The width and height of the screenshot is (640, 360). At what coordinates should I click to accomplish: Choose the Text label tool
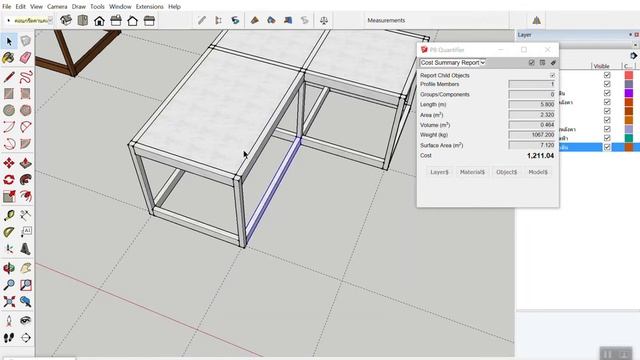(x=25, y=232)
